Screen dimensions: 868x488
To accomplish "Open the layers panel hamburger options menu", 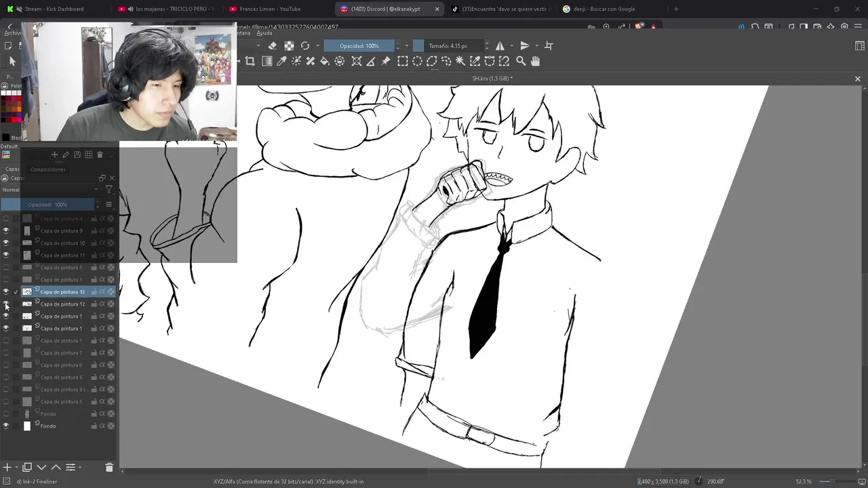I will (x=108, y=204).
